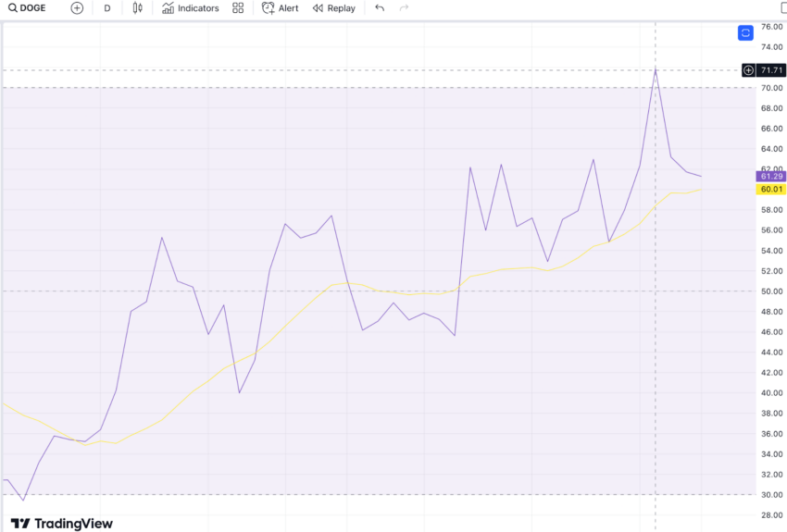Image resolution: width=787 pixels, height=532 pixels.
Task: Open the indicator templates grid icon
Action: tap(238, 8)
